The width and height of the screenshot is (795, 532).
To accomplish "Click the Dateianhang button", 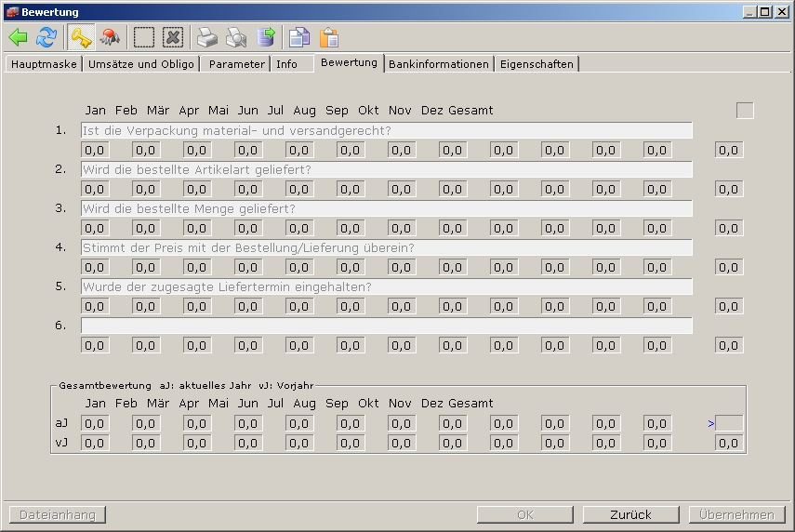I will (x=58, y=514).
